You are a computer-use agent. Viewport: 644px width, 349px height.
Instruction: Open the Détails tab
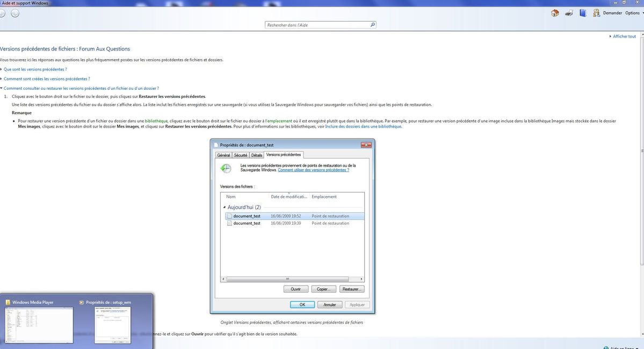pos(257,155)
